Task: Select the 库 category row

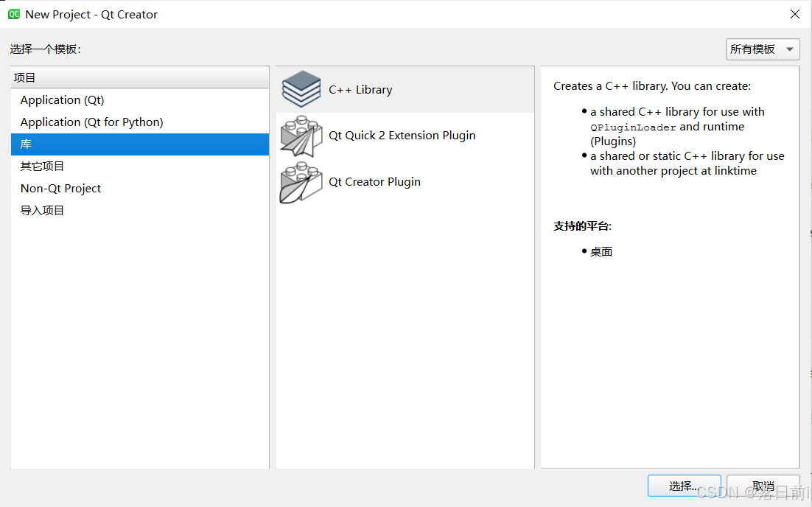Action: [x=140, y=144]
